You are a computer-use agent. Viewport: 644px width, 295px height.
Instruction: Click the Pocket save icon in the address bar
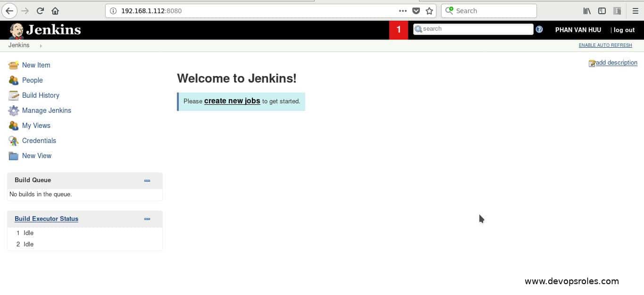[x=416, y=11]
